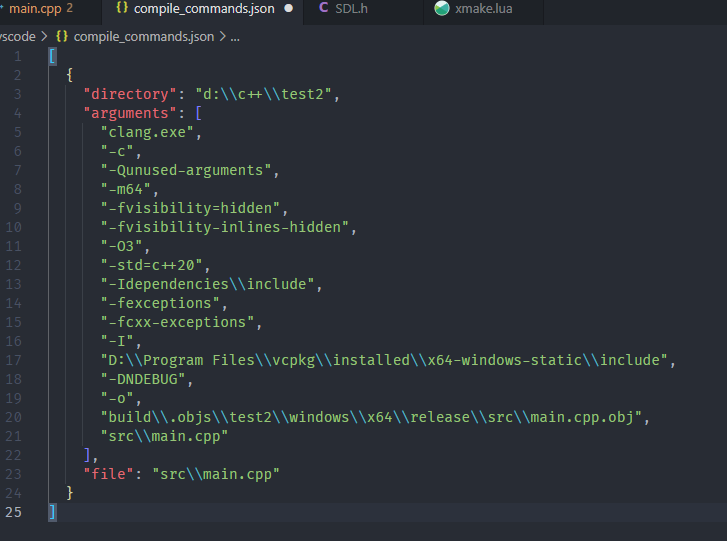Click the "-m64" argument

(x=125, y=189)
